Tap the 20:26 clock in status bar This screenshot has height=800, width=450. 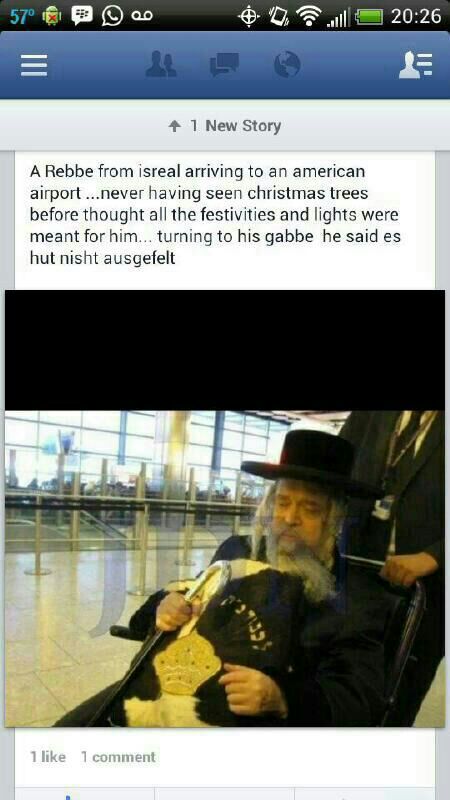[416, 16]
